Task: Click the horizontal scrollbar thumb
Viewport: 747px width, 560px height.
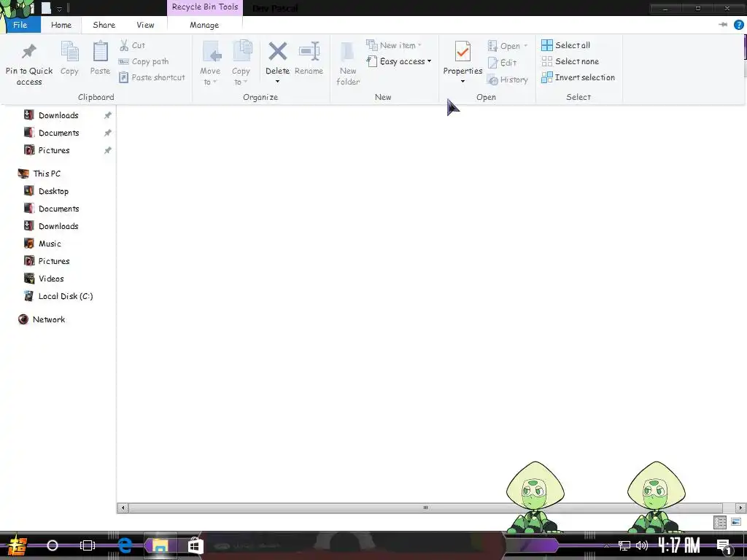Action: (425, 507)
